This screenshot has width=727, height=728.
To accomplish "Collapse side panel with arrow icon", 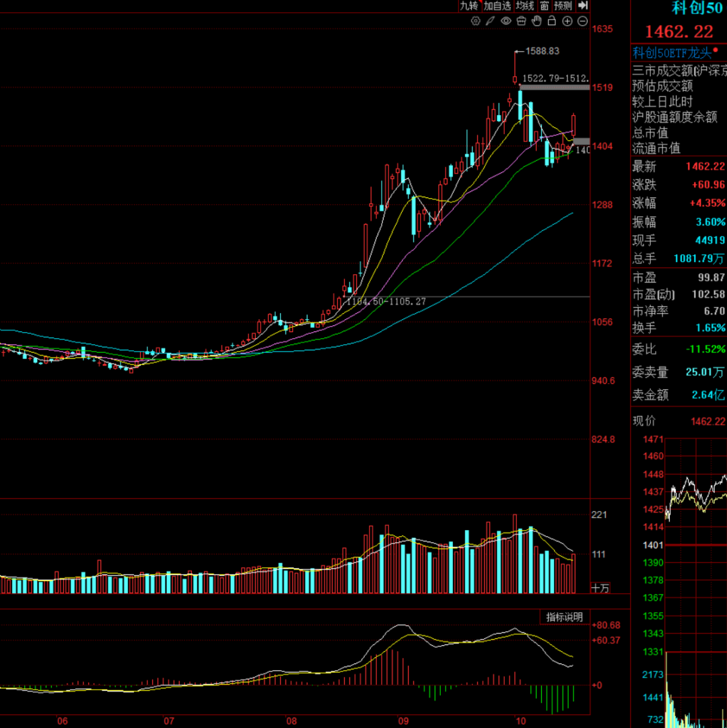I will 583,5.
